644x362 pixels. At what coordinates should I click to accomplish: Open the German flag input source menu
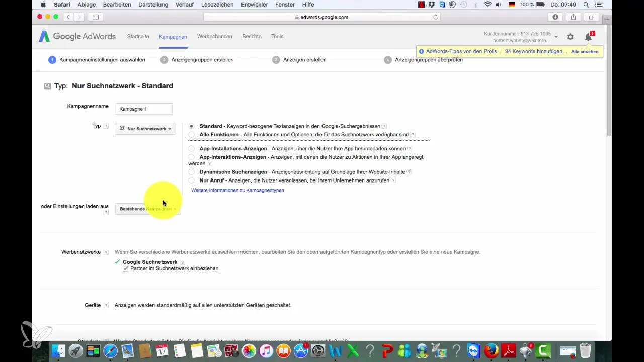(x=512, y=5)
